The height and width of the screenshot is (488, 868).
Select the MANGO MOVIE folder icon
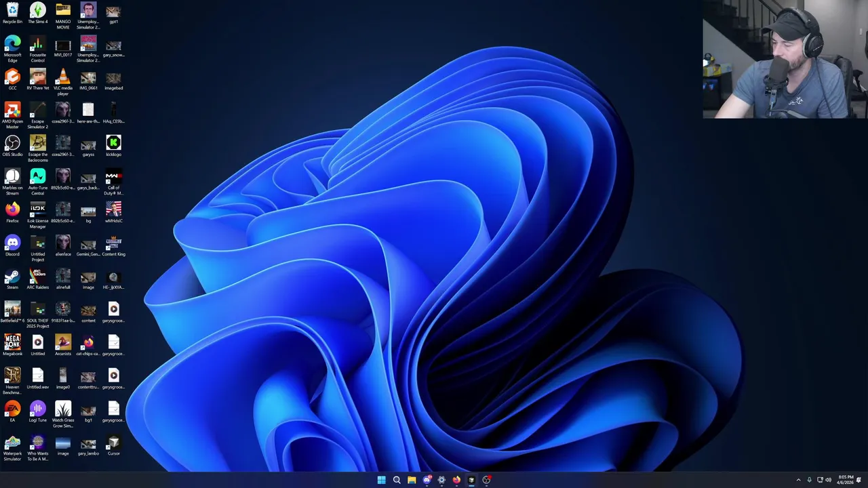(x=63, y=16)
